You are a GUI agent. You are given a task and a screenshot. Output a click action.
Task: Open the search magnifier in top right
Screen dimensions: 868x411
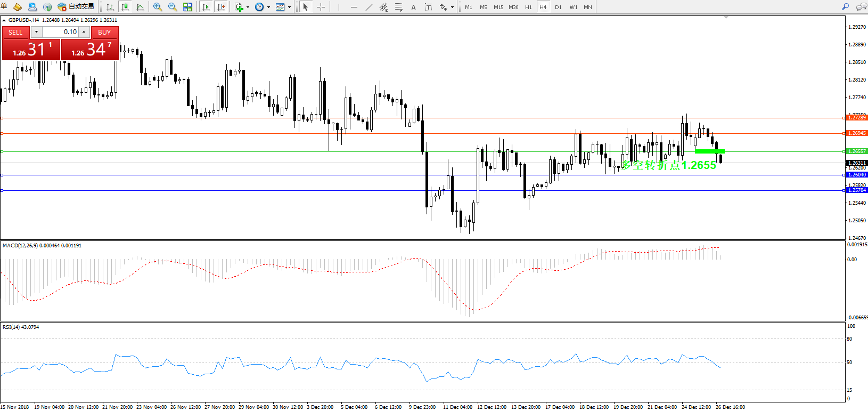845,7
